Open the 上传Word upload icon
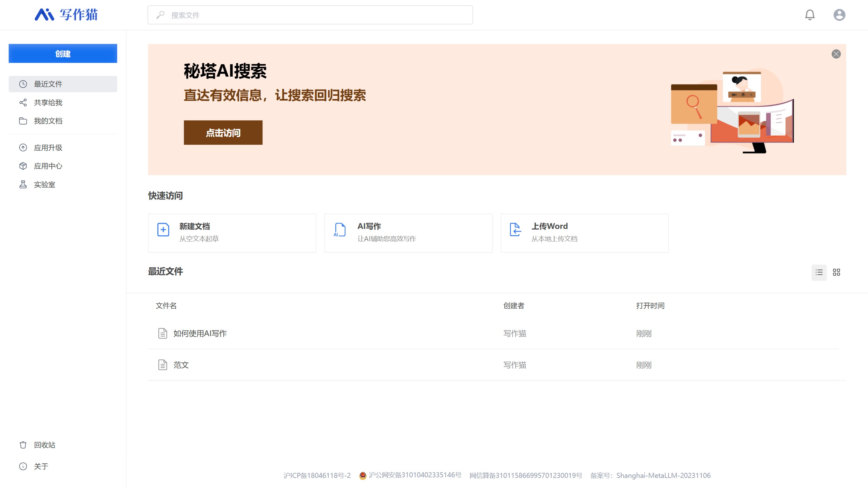Viewport: 868px width, 488px height. (515, 230)
